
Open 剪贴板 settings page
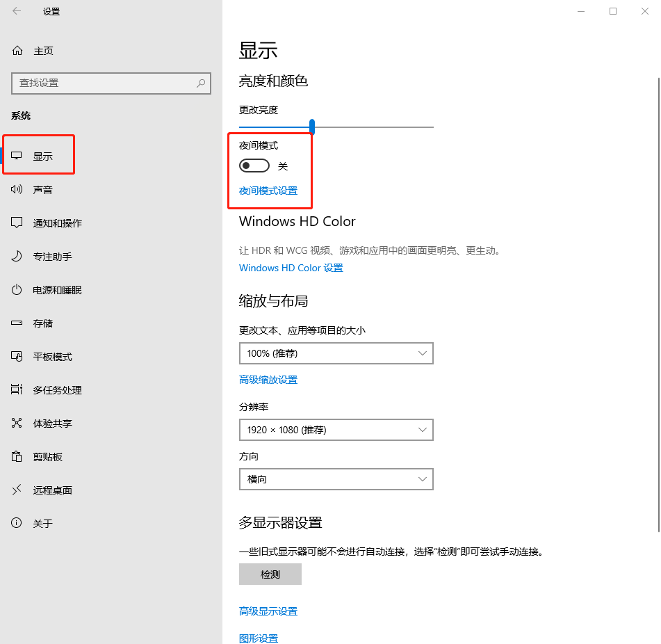tap(48, 457)
